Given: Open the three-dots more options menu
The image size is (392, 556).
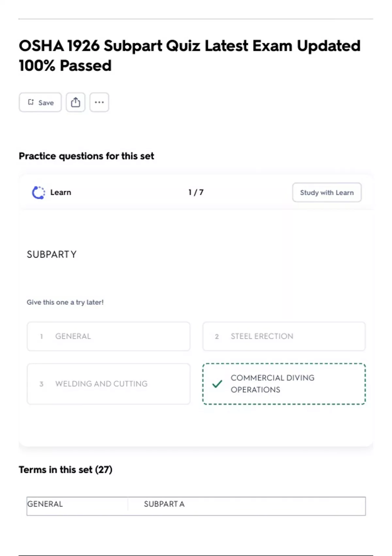Looking at the screenshot, I should 99,102.
